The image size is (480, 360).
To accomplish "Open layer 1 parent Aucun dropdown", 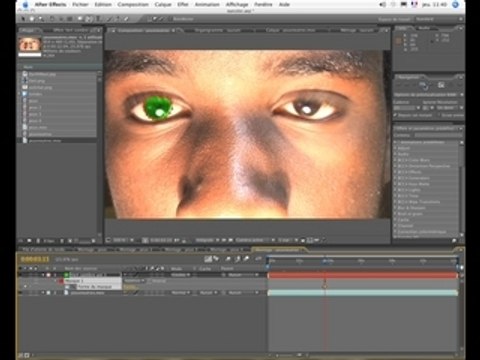I will (x=243, y=275).
